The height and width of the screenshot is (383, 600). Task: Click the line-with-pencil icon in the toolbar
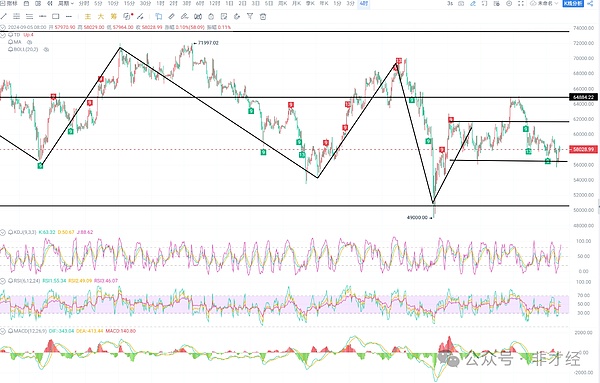pos(140,16)
